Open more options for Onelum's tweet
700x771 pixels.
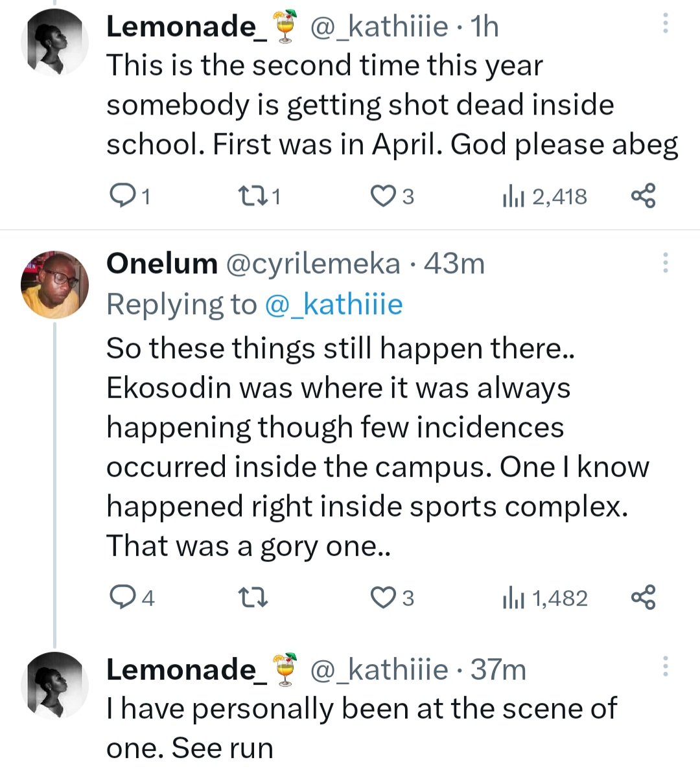click(x=664, y=262)
